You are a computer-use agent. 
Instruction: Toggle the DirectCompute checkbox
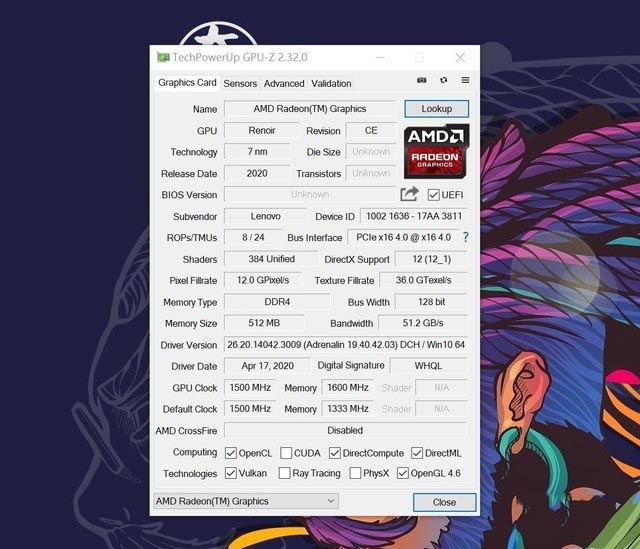(335, 453)
